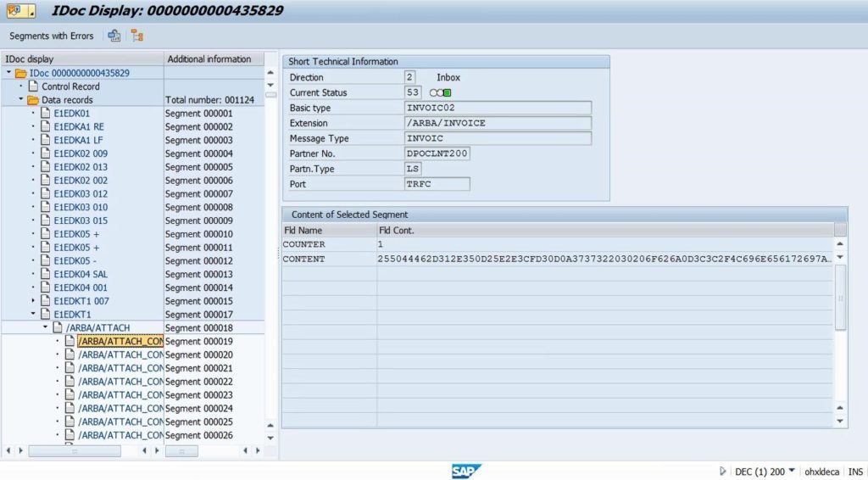
Task: Click the folder icon of Data records
Action: (x=33, y=100)
